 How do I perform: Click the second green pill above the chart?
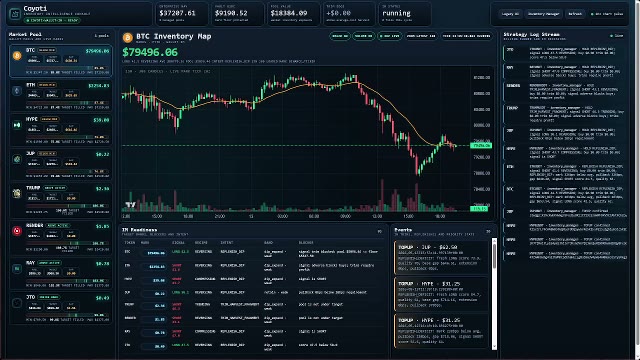click(363, 36)
